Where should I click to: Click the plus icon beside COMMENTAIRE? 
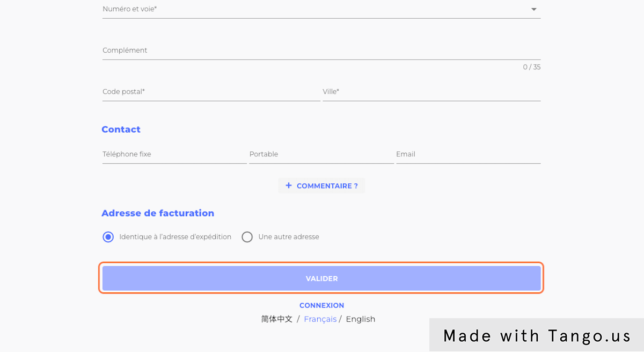[289, 185]
